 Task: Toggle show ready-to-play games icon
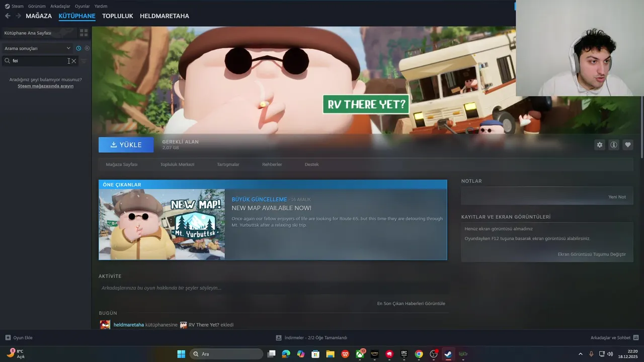tap(87, 48)
